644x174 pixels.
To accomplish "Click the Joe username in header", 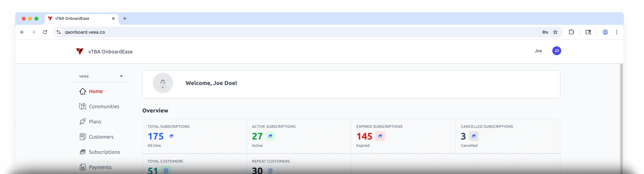I will [x=538, y=51].
